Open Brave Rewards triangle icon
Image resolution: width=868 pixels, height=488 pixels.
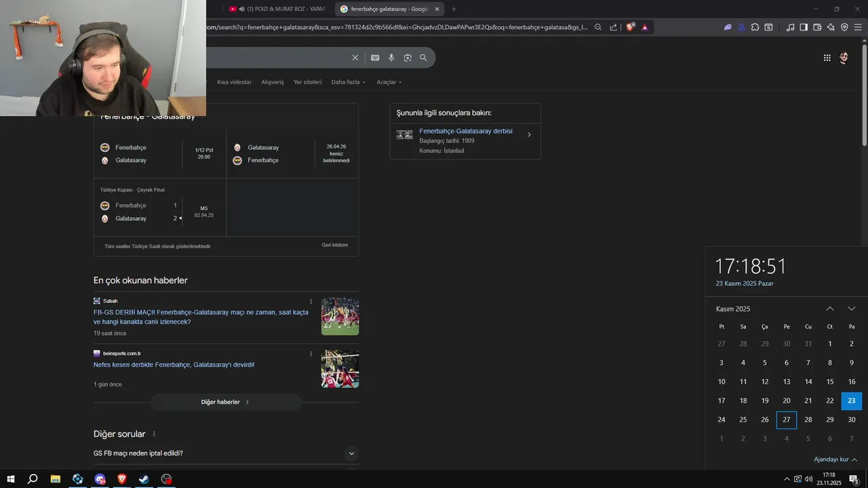pos(645,27)
